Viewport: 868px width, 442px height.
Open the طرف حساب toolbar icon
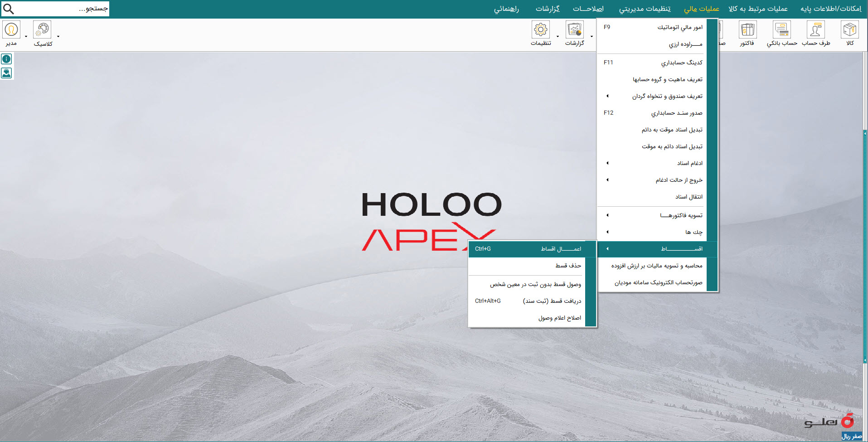tap(815, 30)
